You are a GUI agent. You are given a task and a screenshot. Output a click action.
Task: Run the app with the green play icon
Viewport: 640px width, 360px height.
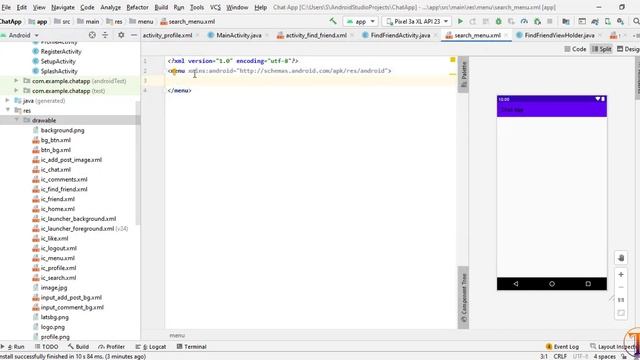460,21
